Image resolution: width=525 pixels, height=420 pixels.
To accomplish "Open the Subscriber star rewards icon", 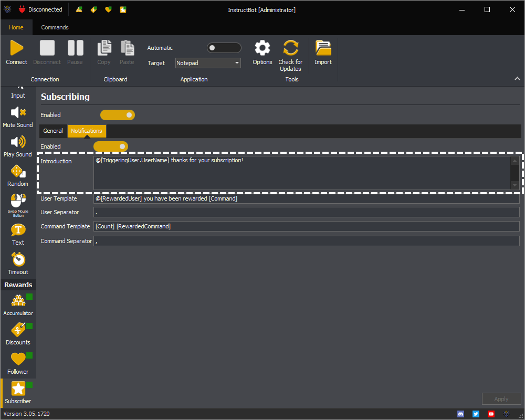I will 18,388.
